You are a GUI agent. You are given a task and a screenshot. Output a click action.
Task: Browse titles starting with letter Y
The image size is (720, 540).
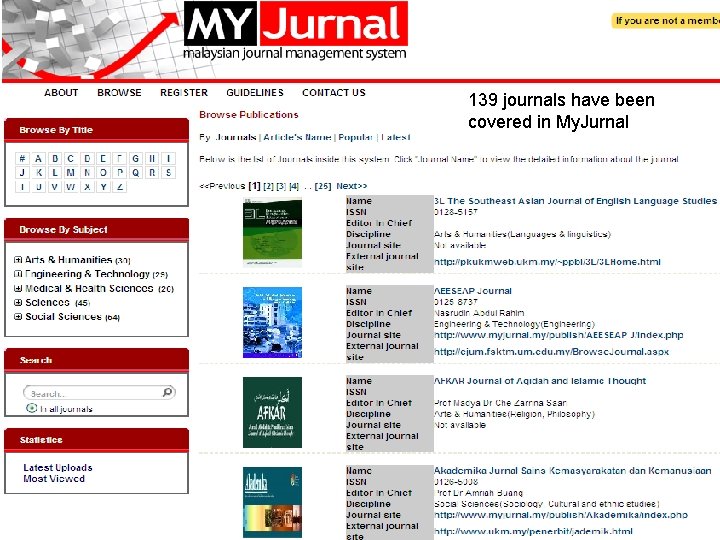(x=103, y=187)
